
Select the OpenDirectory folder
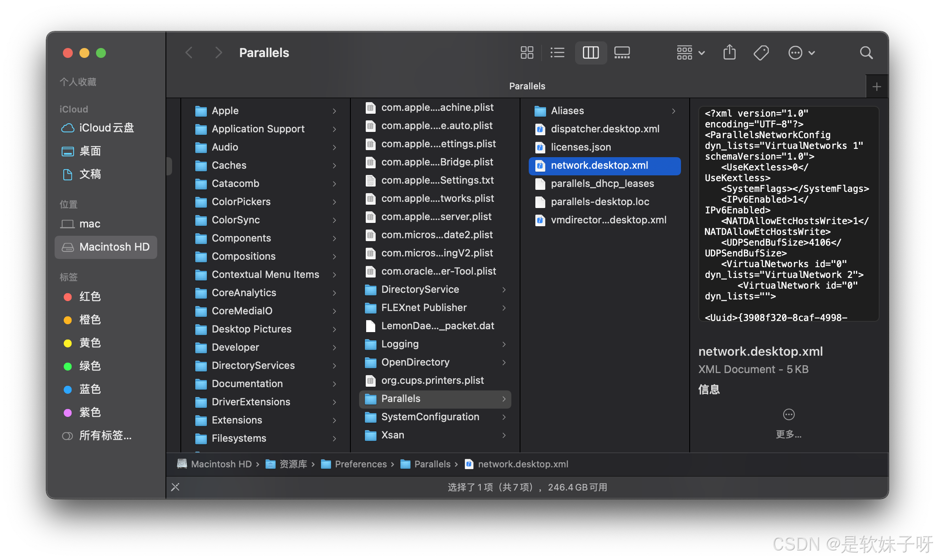coord(435,362)
